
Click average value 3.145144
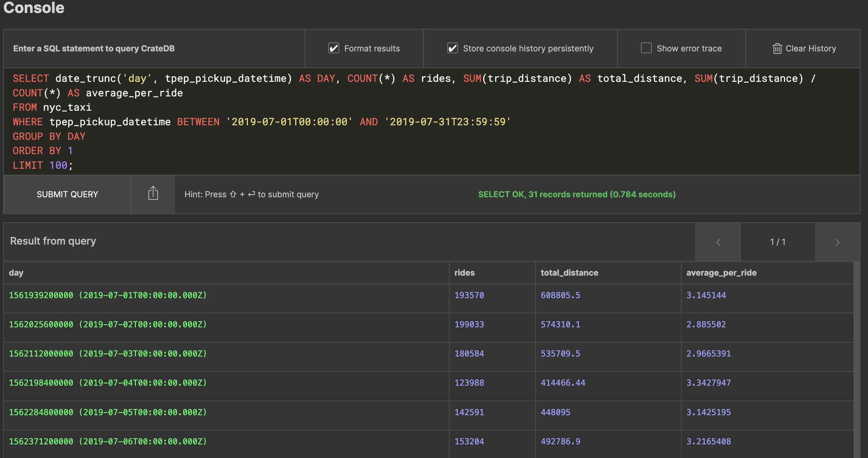point(706,295)
